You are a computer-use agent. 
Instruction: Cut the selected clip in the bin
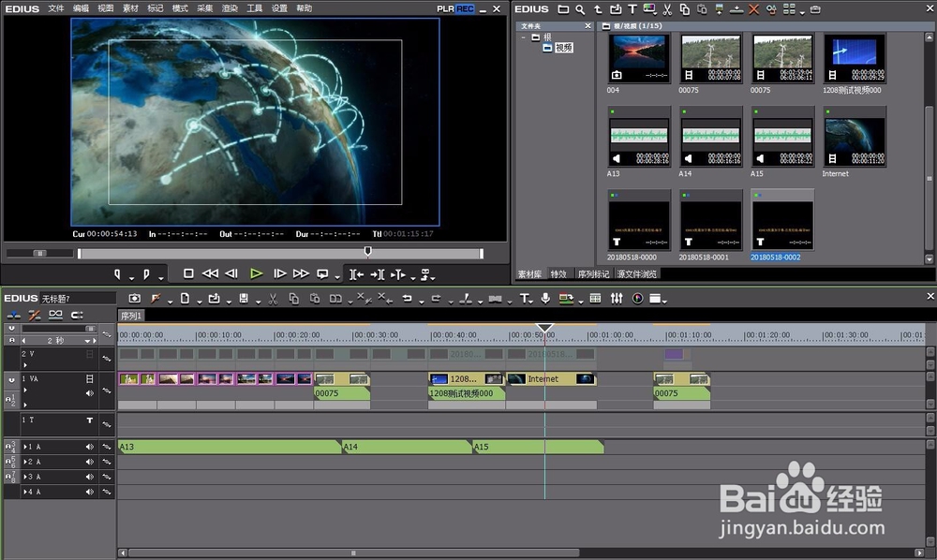click(667, 9)
